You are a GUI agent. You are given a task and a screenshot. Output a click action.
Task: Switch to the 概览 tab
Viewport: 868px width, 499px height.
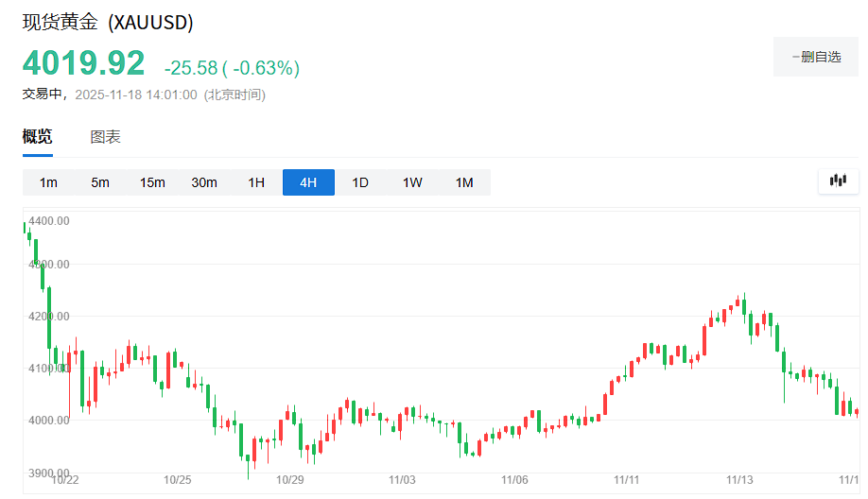(x=38, y=137)
